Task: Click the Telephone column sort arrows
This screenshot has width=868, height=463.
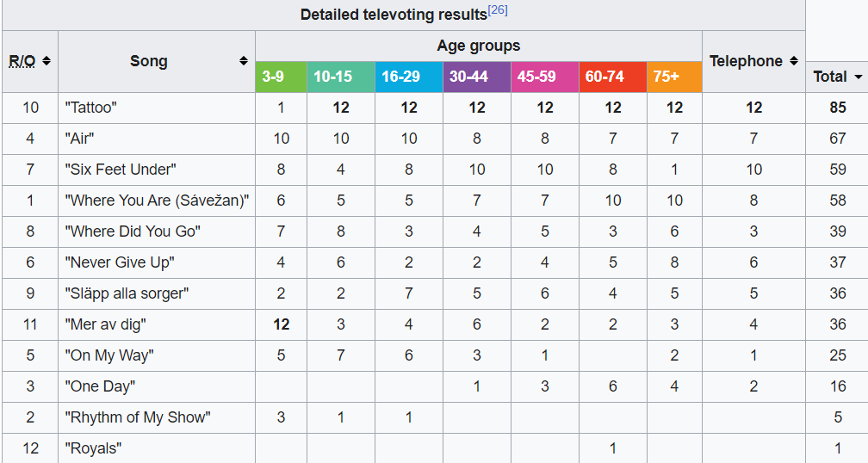Action: point(793,61)
